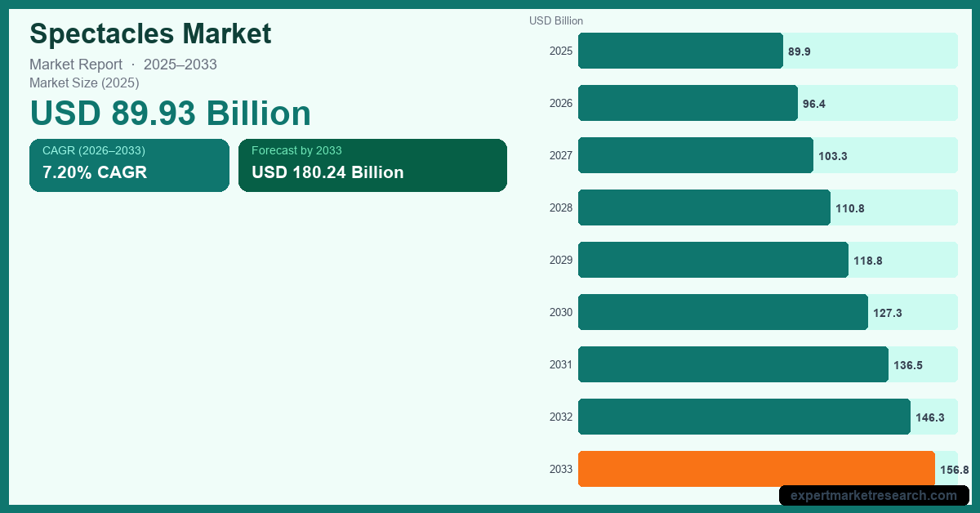Click the 2025 bar in the chart

[x=680, y=51]
